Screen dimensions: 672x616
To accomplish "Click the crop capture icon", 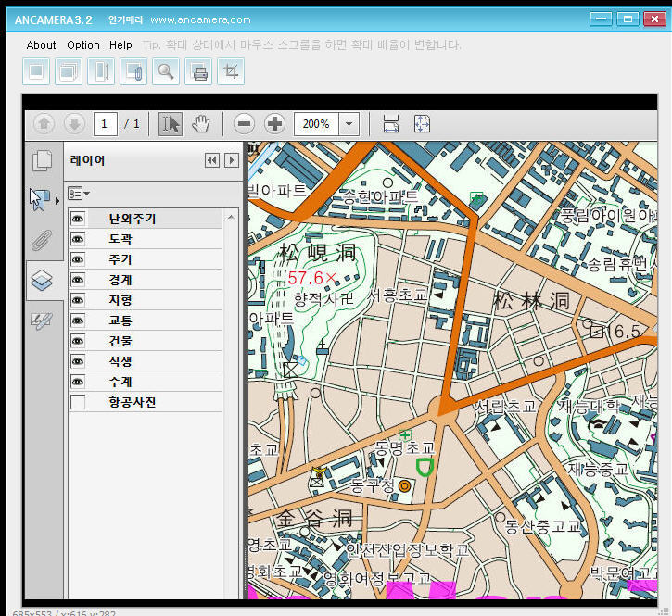I will coord(231,71).
